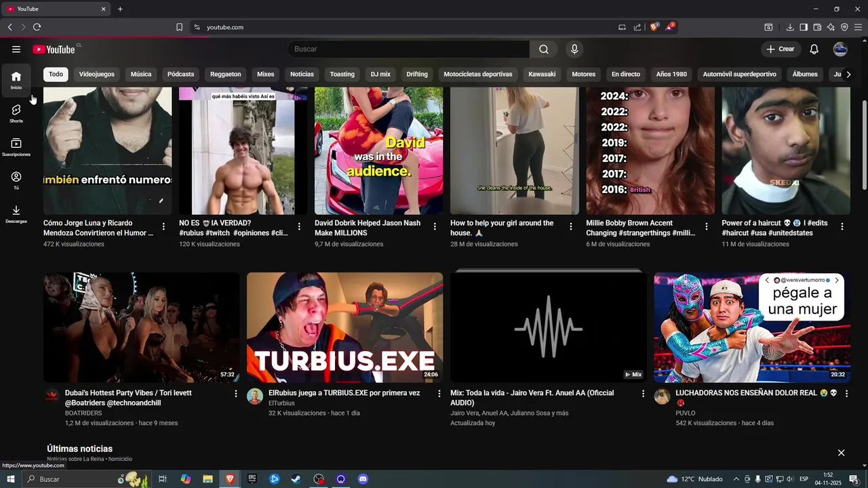The width and height of the screenshot is (868, 488).
Task: Open a new browser tab
Action: pos(120,9)
